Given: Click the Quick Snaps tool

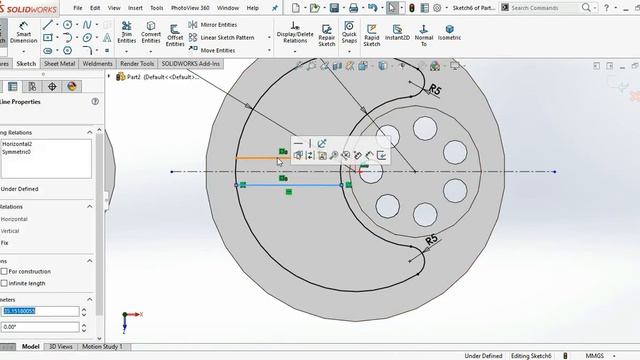Looking at the screenshot, I should pos(349,32).
